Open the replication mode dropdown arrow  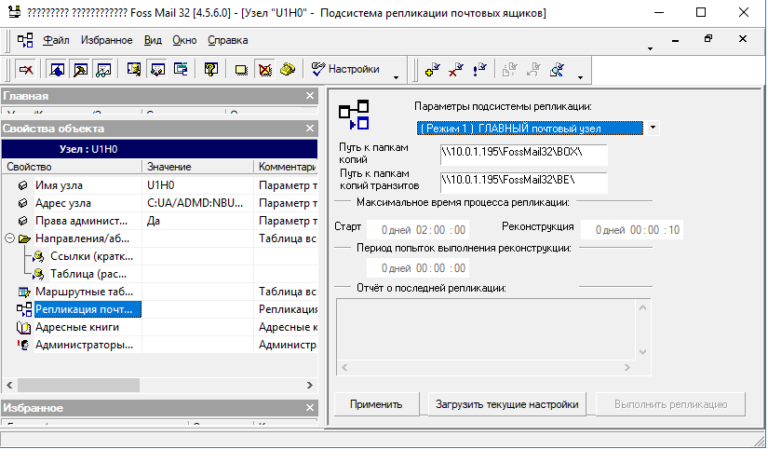coord(652,128)
